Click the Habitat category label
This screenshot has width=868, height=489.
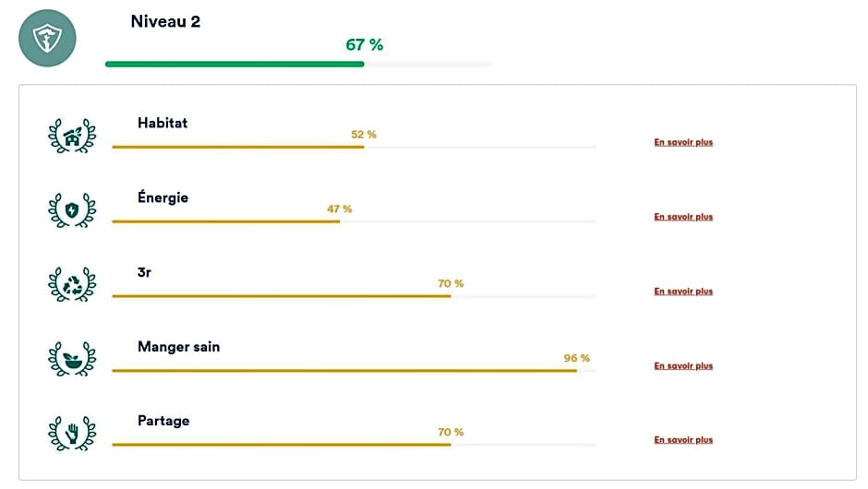[163, 123]
